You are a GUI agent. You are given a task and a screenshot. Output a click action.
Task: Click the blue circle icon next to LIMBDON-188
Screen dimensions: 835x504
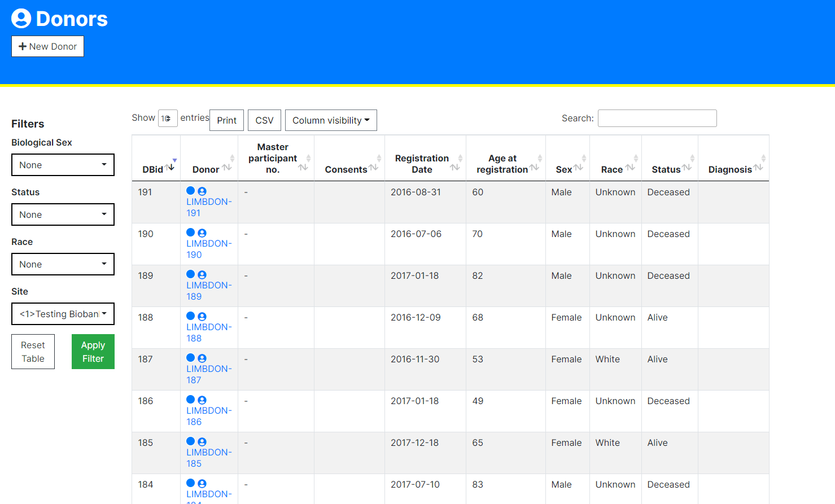pyautogui.click(x=190, y=316)
